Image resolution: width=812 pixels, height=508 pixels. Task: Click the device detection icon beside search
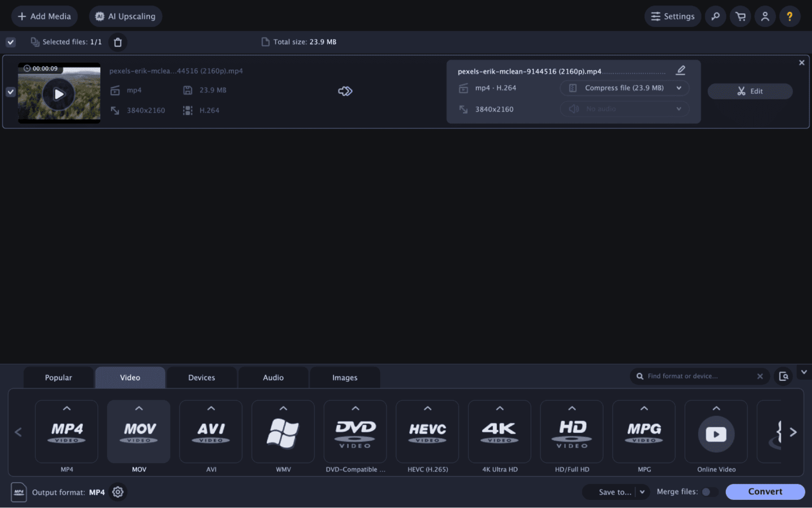[x=783, y=376]
